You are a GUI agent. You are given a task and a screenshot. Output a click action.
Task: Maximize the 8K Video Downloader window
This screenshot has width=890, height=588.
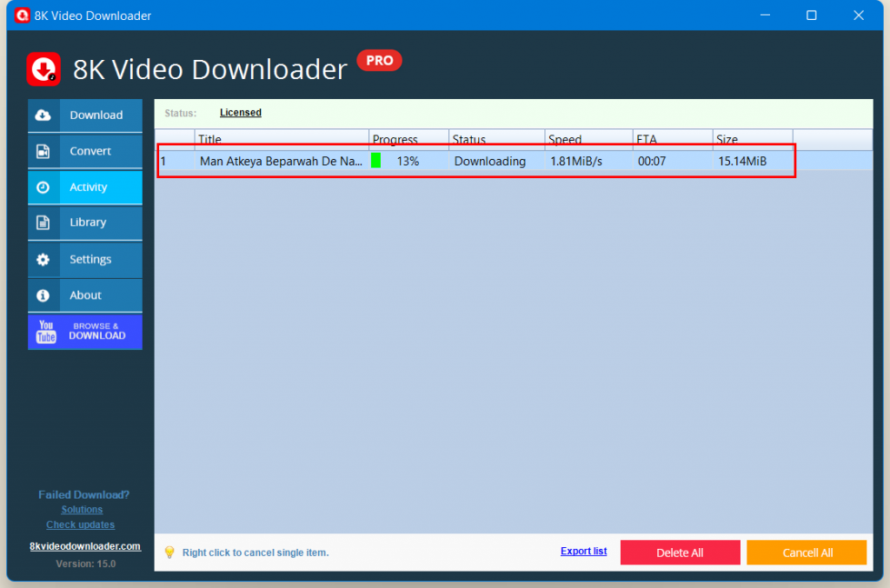812,16
